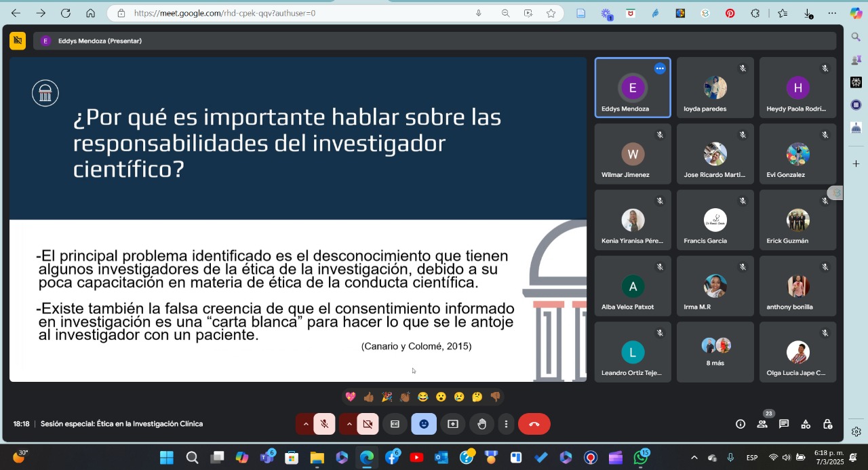868x470 pixels.
Task: Click the present screen icon
Action: (453, 424)
